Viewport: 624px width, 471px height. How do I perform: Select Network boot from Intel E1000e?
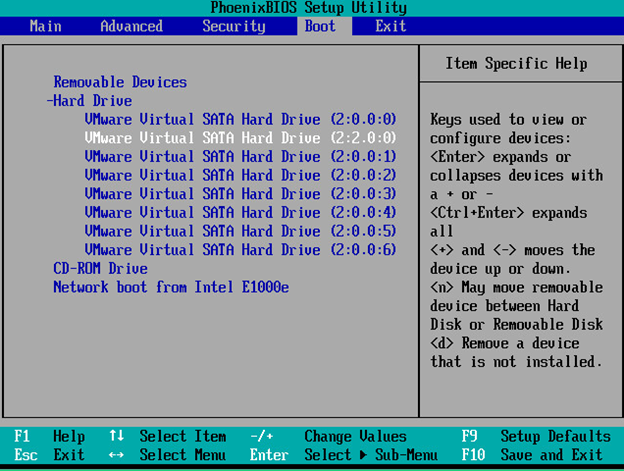(171, 287)
